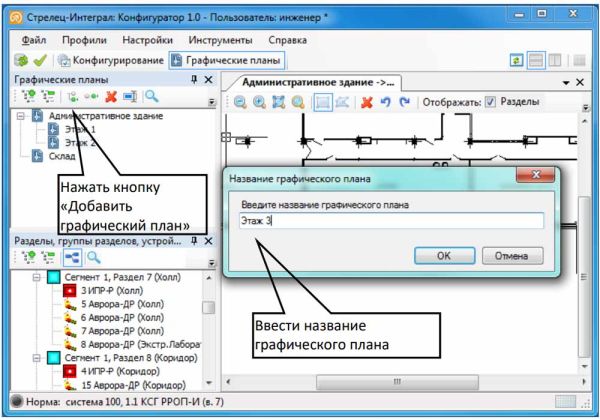Click the zoom out magnifier in plan toolbar
This screenshot has width=600, height=420.
242,102
